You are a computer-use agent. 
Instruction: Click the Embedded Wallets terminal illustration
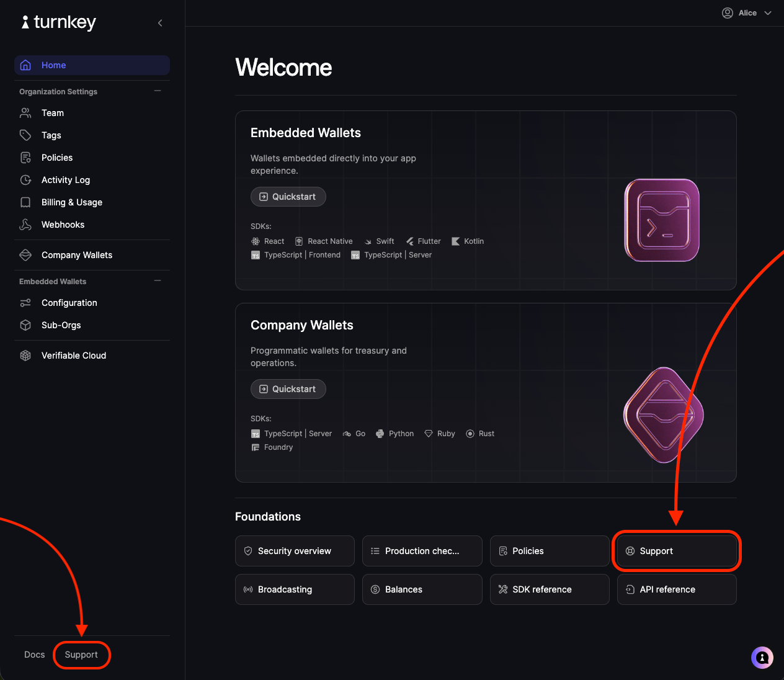click(x=662, y=220)
